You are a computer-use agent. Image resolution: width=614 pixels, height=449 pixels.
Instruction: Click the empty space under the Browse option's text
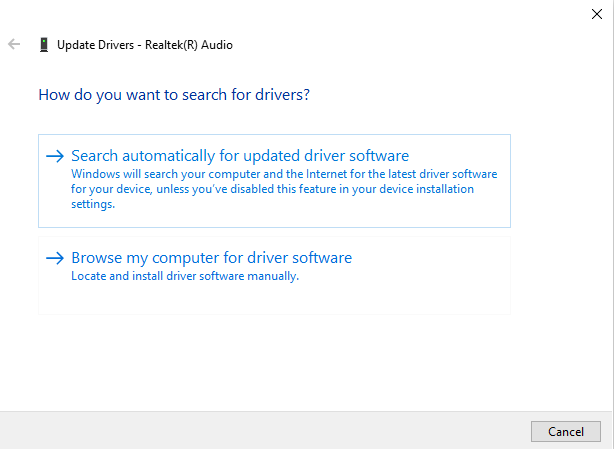(274, 298)
